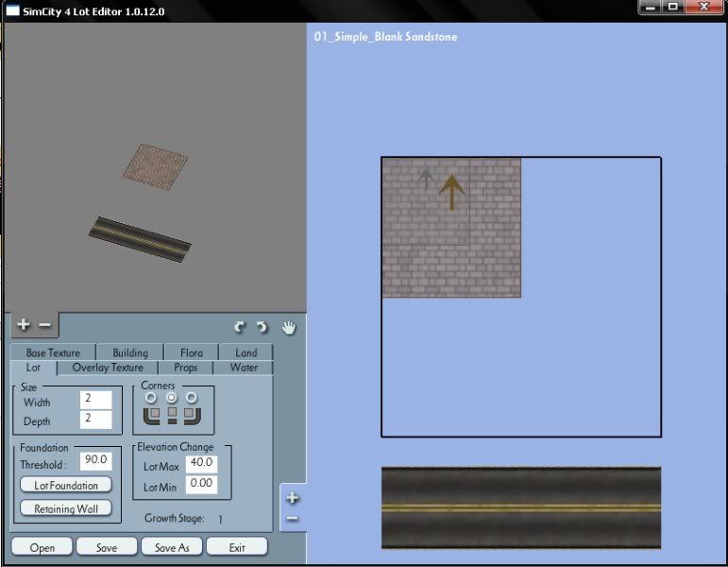Zoom out the lot plan view
The image size is (728, 567).
tap(292, 518)
